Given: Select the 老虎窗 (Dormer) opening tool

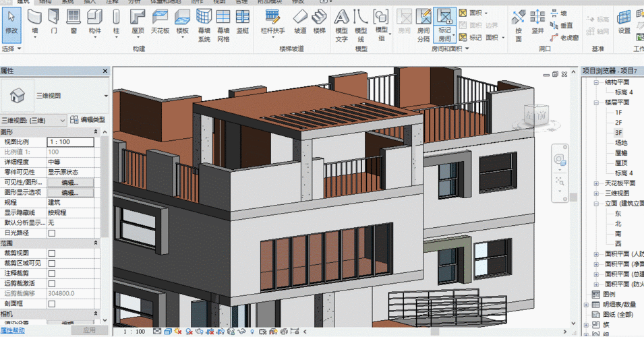Looking at the screenshot, I should 564,37.
